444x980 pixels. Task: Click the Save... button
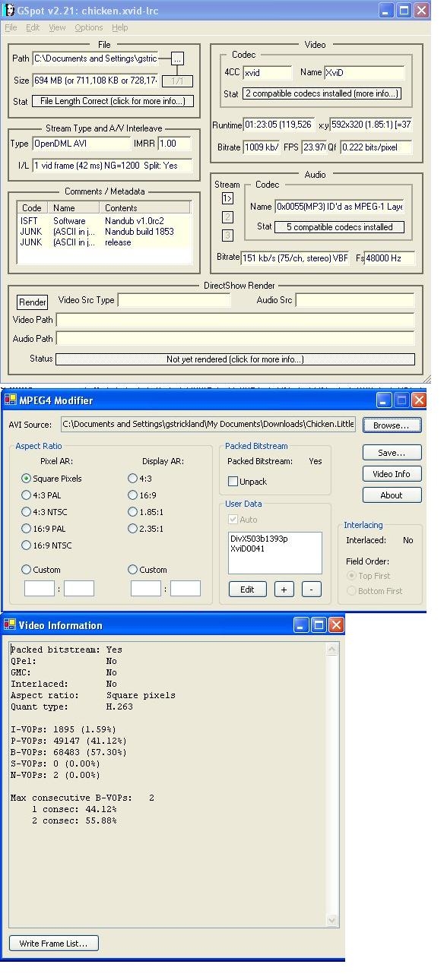[392, 453]
